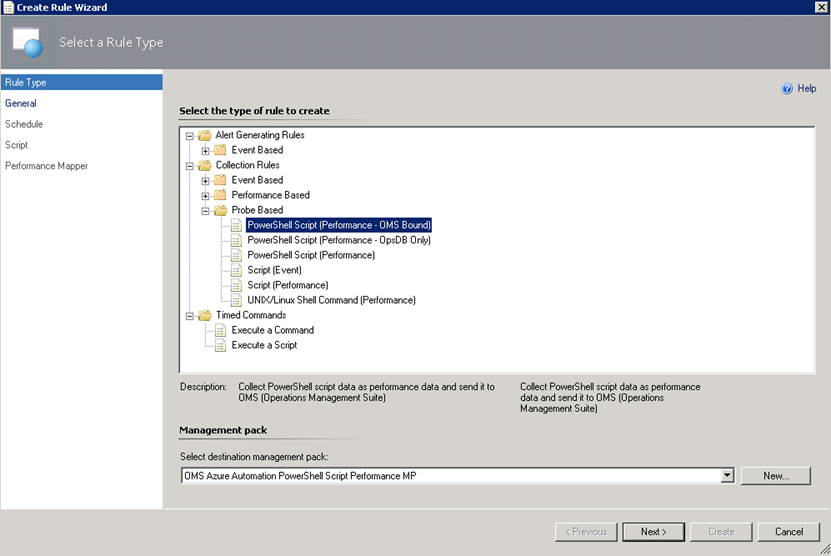The width and height of the screenshot is (831, 556).
Task: Click the Collection Rules folder icon
Action: point(204,165)
